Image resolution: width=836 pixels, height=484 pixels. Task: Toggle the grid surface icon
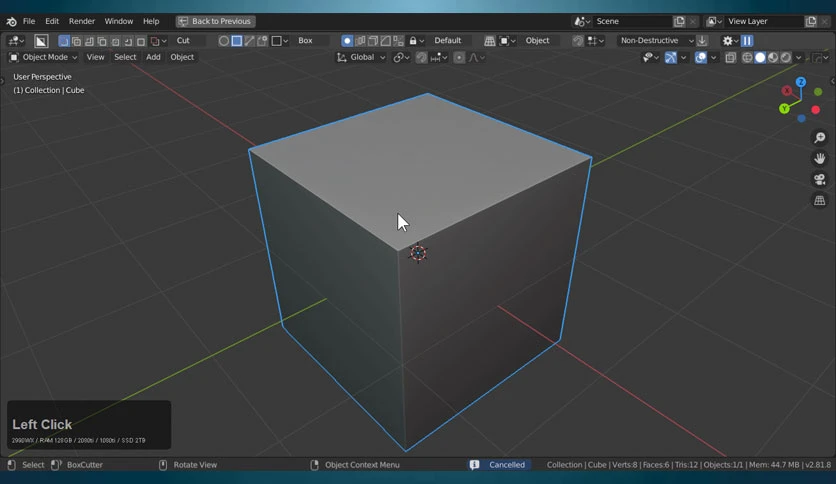pyautogui.click(x=489, y=41)
